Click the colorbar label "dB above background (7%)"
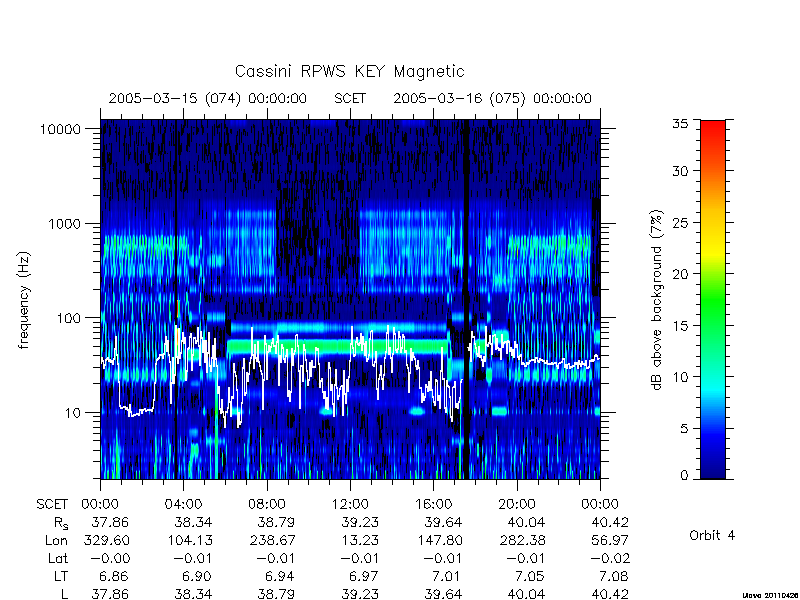Viewport: 800px width, 600px height. [x=657, y=300]
